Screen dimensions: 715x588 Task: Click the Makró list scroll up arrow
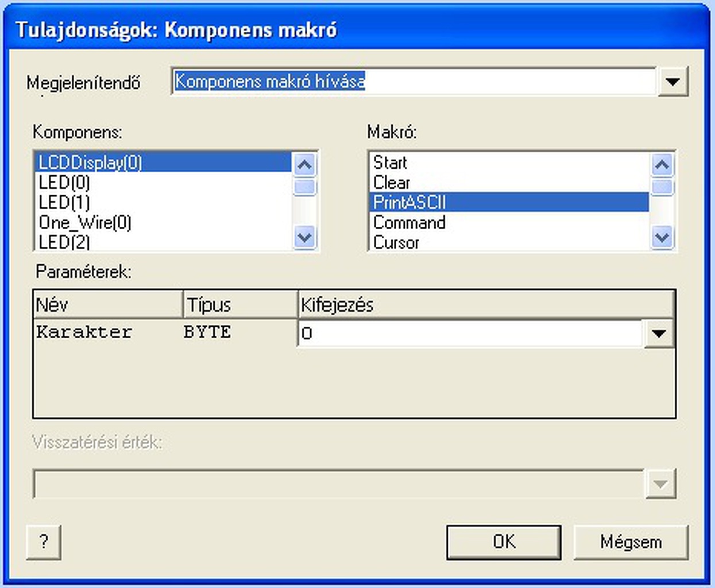click(662, 165)
